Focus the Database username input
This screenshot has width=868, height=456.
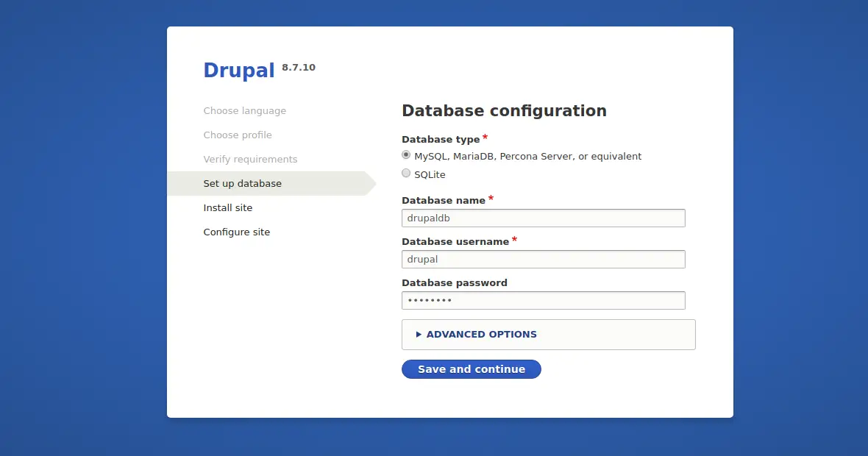(x=543, y=259)
